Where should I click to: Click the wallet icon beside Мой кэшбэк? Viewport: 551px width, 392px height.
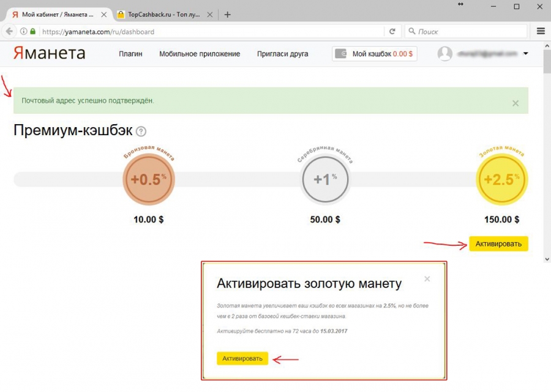[341, 54]
